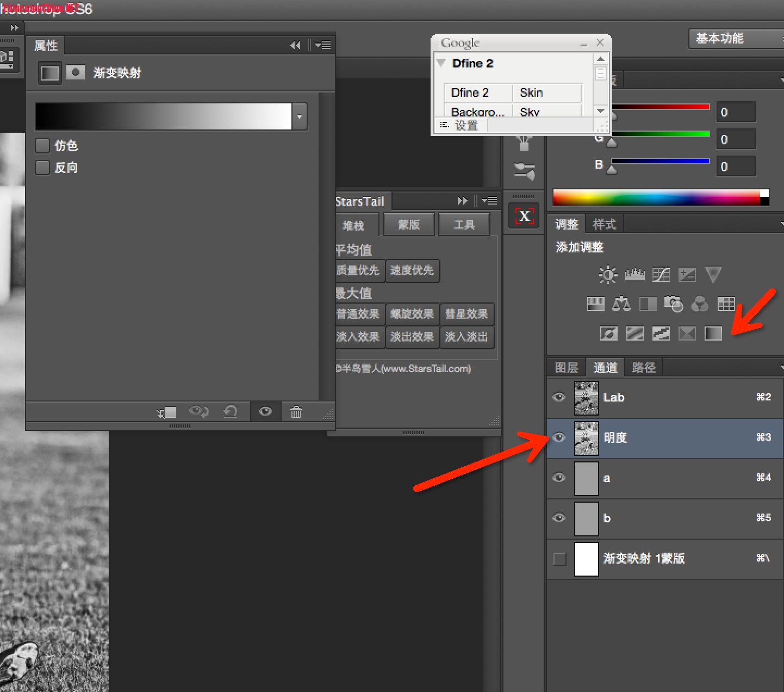Delete adjustment layer using trash icon
Image resolution: width=784 pixels, height=692 pixels.
[296, 412]
